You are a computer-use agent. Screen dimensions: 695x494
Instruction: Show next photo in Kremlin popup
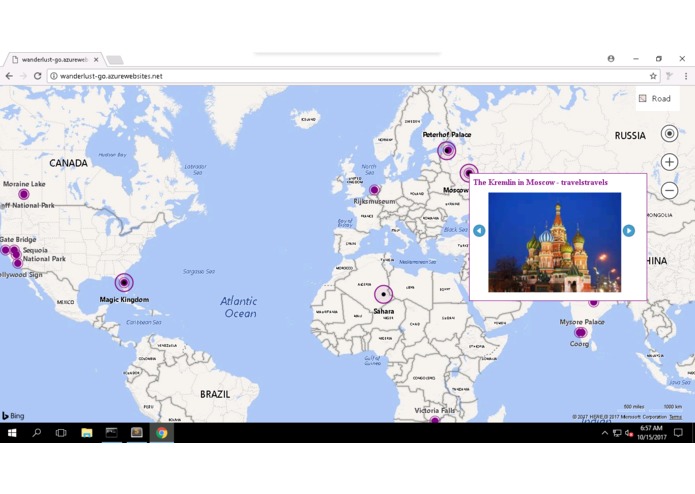coord(629,231)
